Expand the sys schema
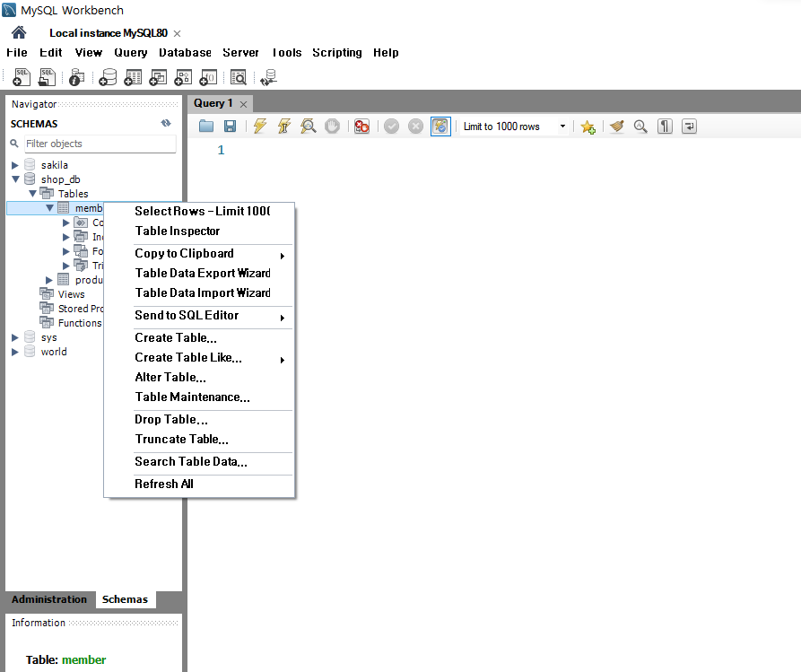801x672 pixels. (15, 337)
